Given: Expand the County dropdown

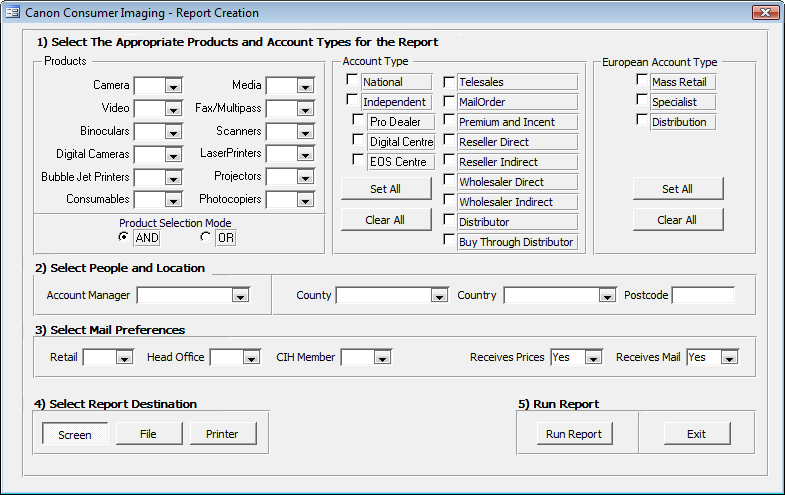Looking at the screenshot, I should click(439, 296).
